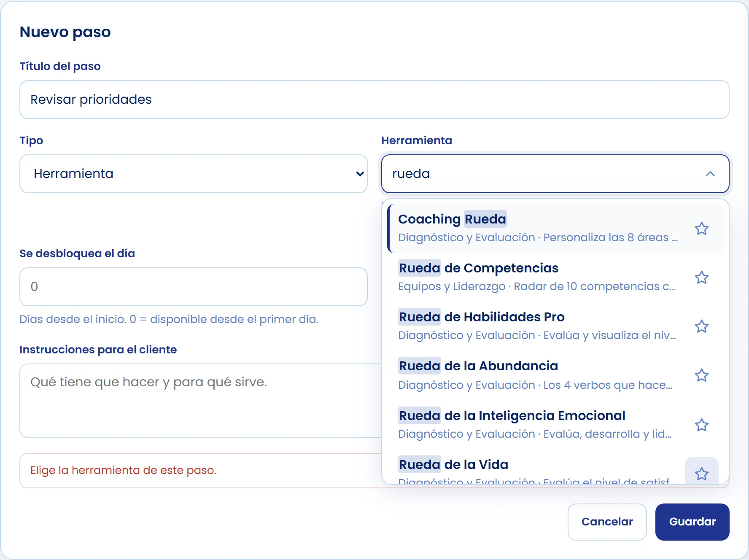Focus the Se desbloquea el día field
This screenshot has width=749, height=560.
point(194,287)
